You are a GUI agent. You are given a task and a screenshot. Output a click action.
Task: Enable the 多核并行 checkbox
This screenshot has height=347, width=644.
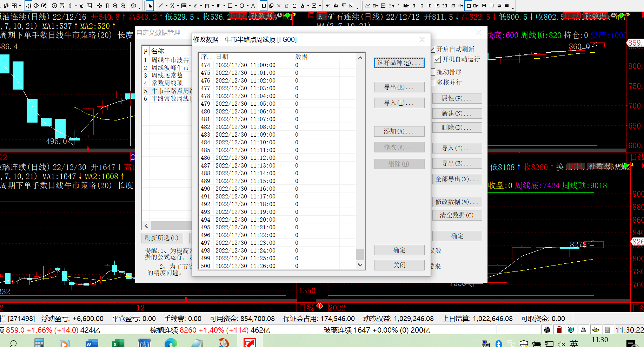tap(433, 83)
